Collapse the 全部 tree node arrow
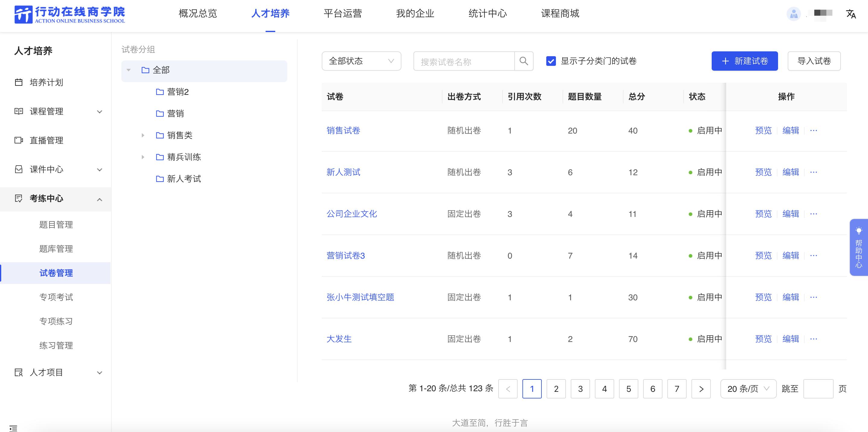 coord(128,70)
